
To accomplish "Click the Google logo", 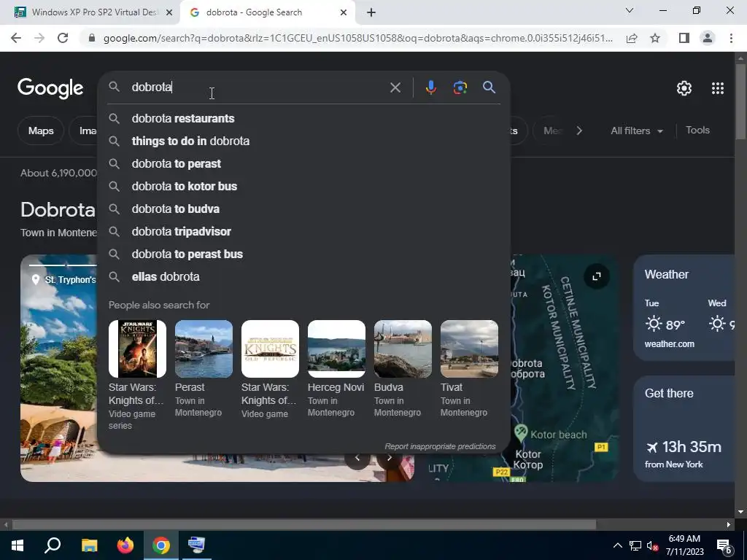I will (50, 88).
